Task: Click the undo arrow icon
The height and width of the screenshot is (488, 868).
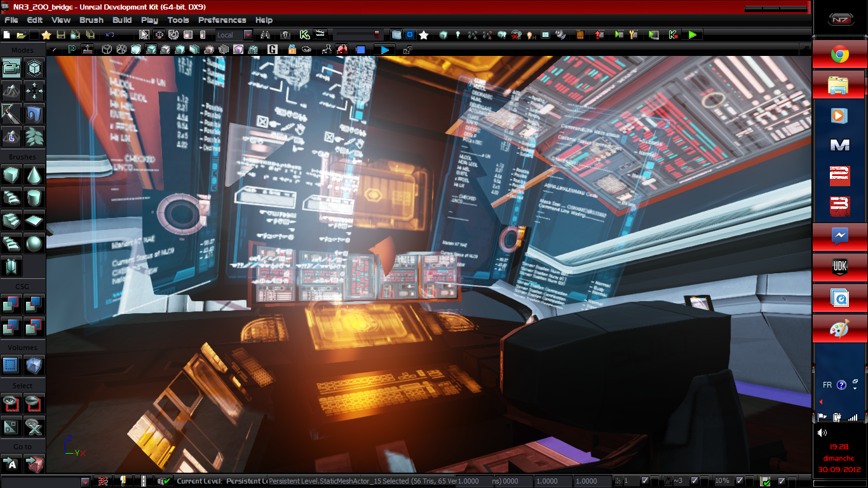Action: click(110, 35)
